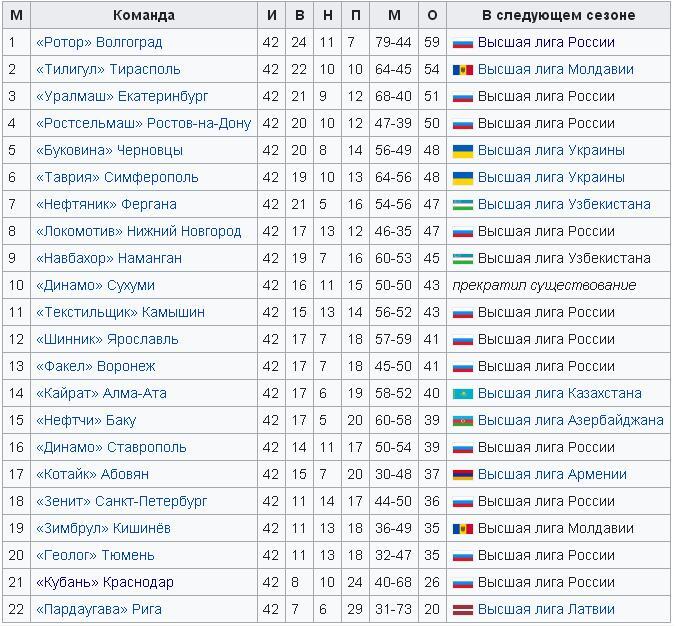Click the Uzbekistan flag in the «Нефтяник» Фергана row
The height and width of the screenshot is (626, 677).
463,205
